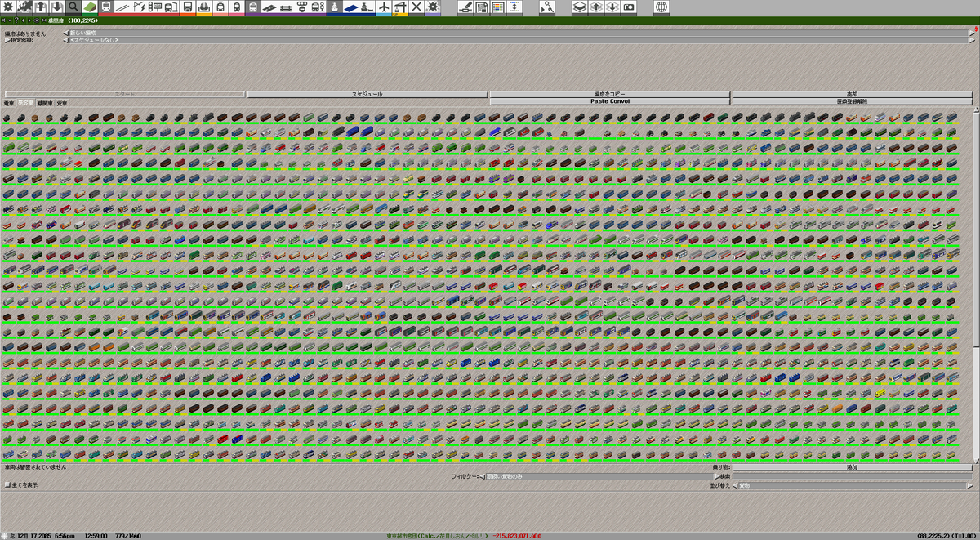Click the Paste Convoi button
980x540 pixels.
click(x=609, y=101)
